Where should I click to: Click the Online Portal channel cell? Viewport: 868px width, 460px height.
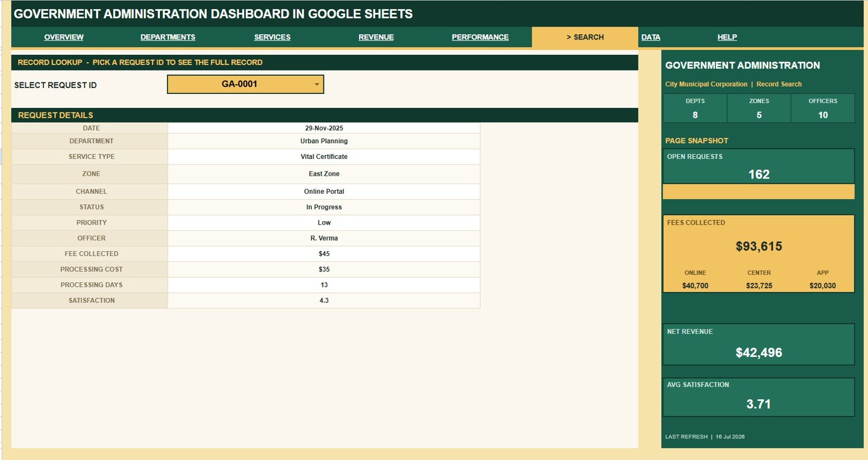[324, 191]
